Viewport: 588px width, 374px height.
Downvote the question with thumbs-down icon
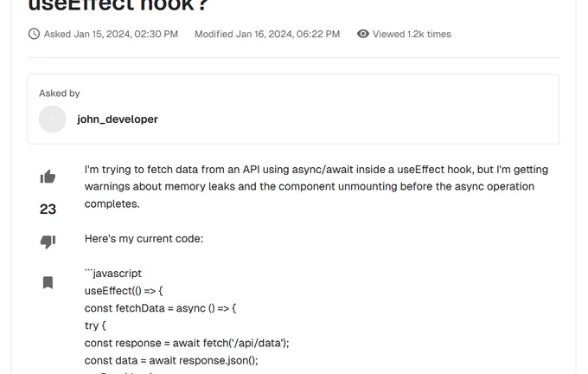click(x=48, y=242)
